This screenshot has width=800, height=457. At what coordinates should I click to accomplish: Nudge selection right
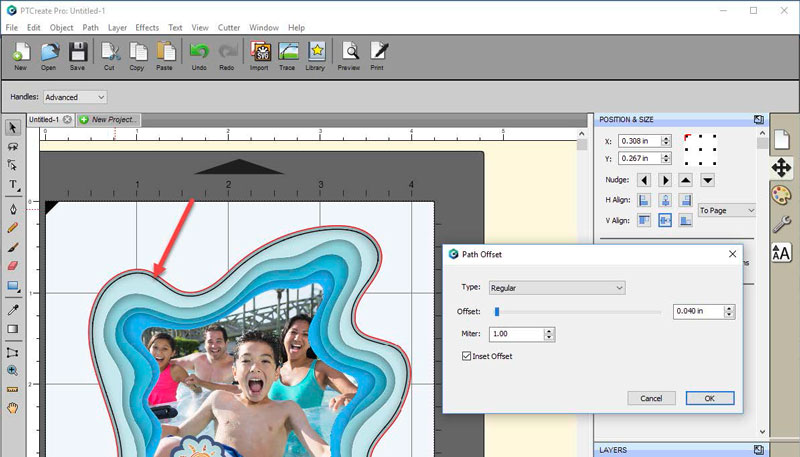pos(665,180)
